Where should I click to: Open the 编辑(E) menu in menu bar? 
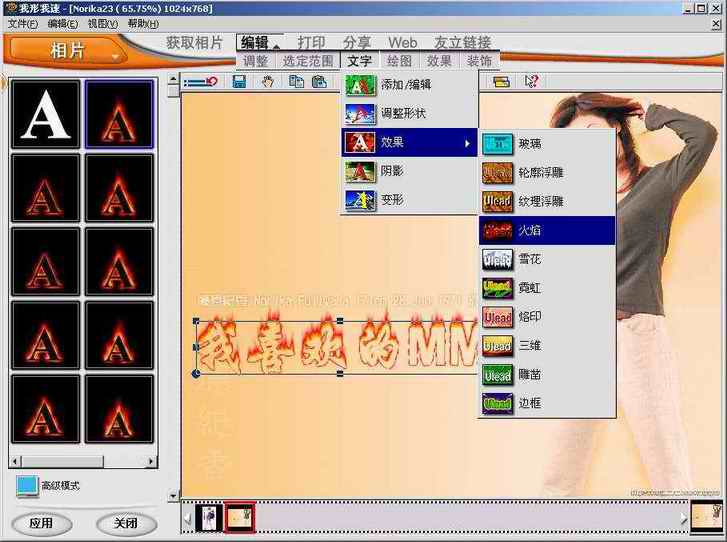click(63, 24)
